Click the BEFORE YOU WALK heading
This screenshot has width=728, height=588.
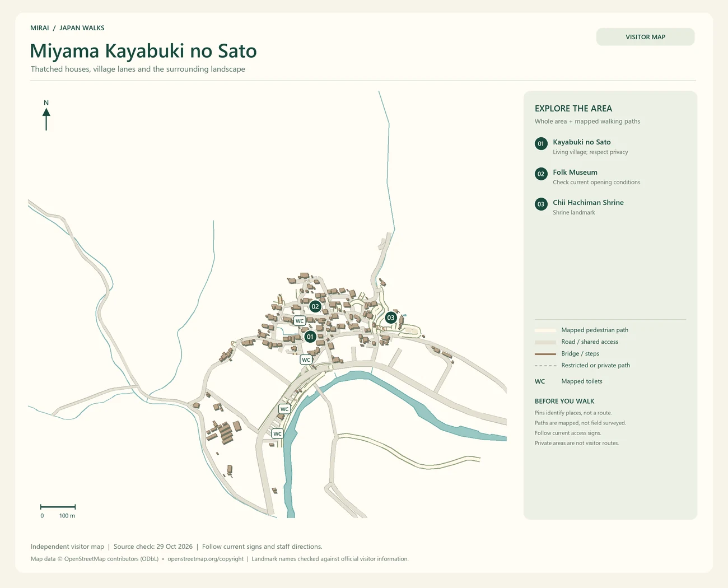pos(564,402)
